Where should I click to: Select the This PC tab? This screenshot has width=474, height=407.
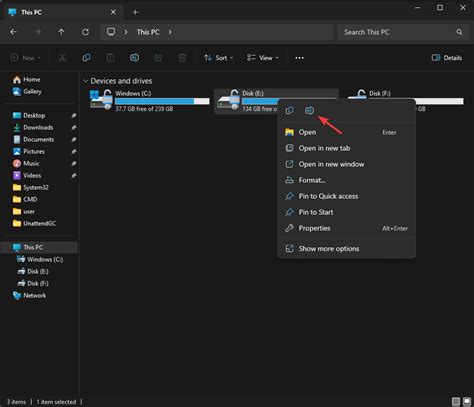tap(63, 12)
